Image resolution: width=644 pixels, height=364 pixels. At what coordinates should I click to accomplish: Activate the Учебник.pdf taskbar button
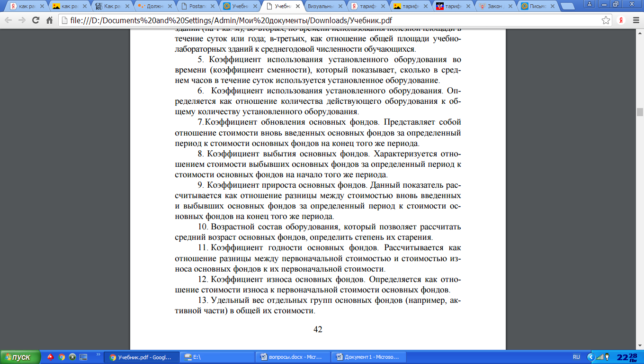[x=142, y=357]
